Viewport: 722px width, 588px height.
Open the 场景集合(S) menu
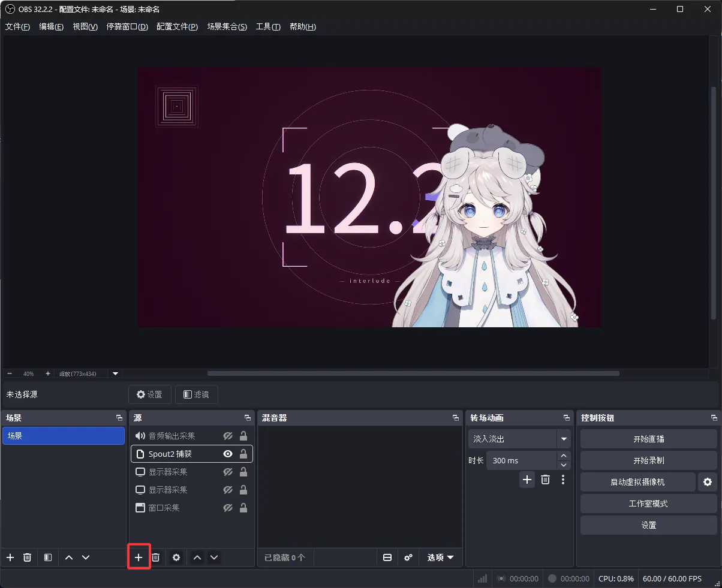(227, 26)
